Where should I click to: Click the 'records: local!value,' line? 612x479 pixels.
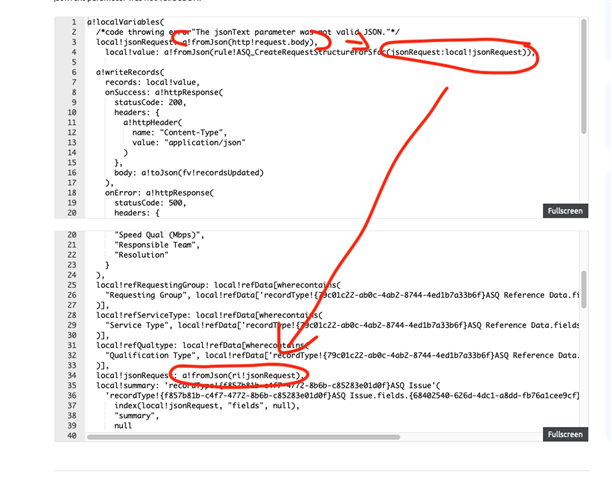tap(152, 82)
